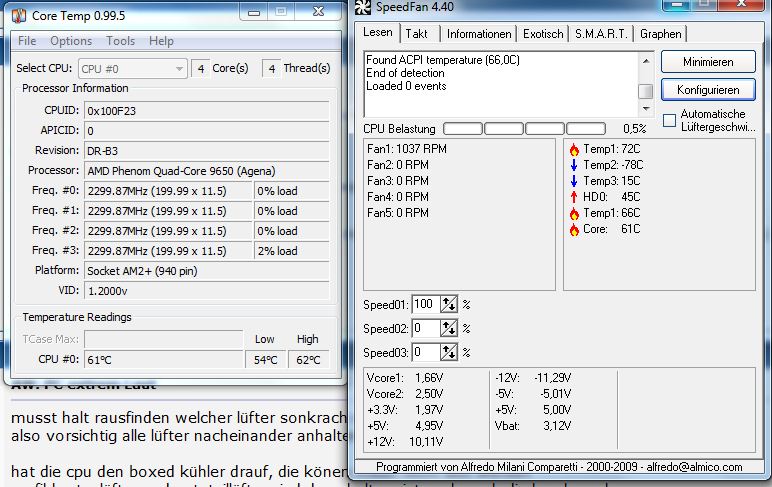Switch to the Graphen tab
The image size is (772, 487).
tap(661, 34)
